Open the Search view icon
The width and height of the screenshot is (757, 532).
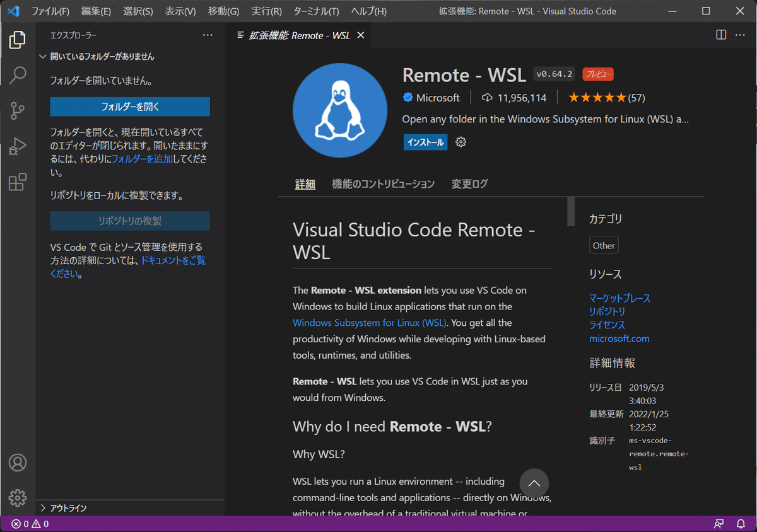pyautogui.click(x=18, y=75)
